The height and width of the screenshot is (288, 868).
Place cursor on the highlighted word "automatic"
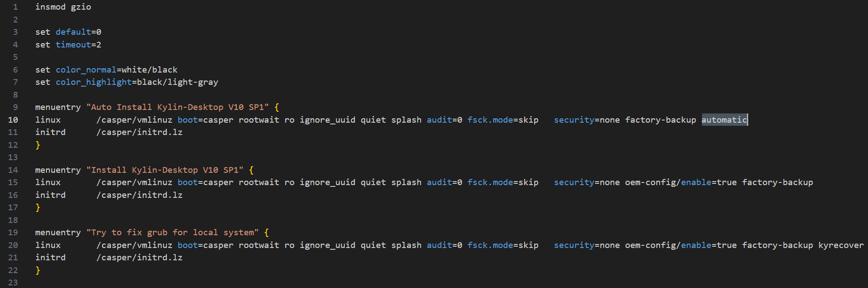click(724, 120)
